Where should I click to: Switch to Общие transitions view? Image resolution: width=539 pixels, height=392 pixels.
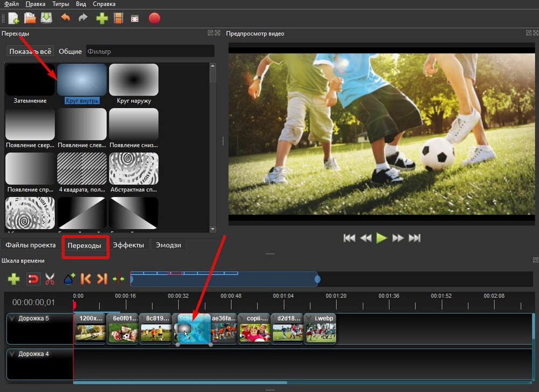[x=70, y=51]
